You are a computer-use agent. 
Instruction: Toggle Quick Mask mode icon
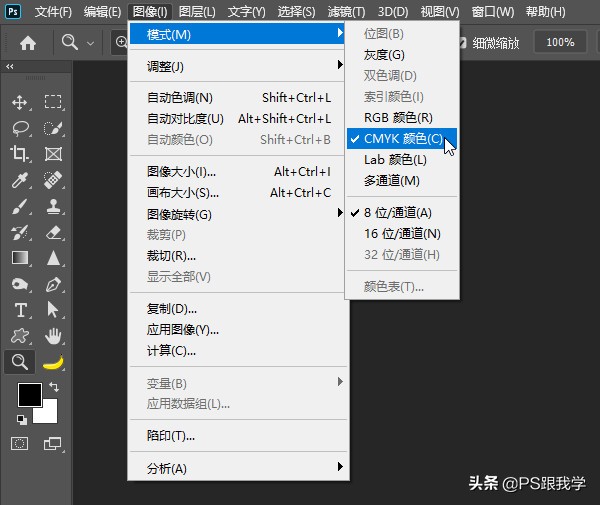pyautogui.click(x=20, y=444)
